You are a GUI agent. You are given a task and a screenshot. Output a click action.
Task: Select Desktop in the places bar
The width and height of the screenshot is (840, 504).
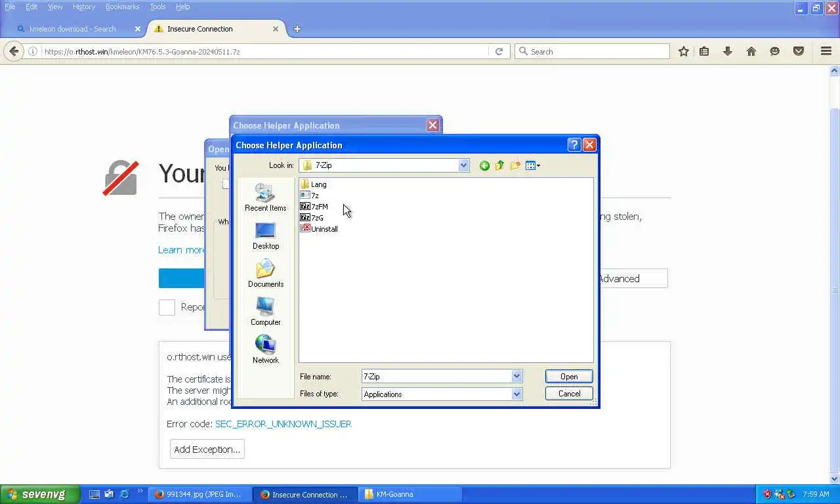(x=265, y=236)
